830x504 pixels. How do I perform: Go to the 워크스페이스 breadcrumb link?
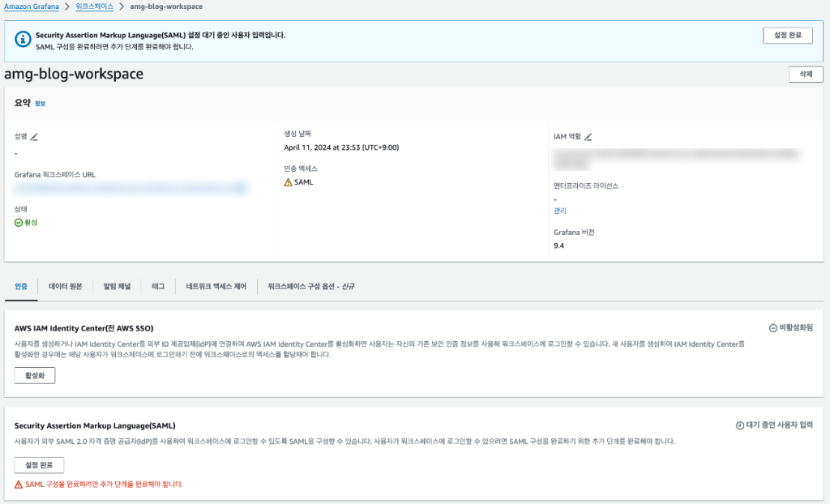[x=94, y=6]
